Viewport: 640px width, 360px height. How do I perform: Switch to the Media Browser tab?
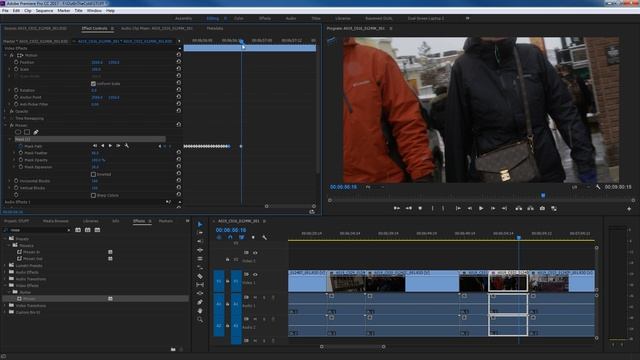tap(56, 221)
